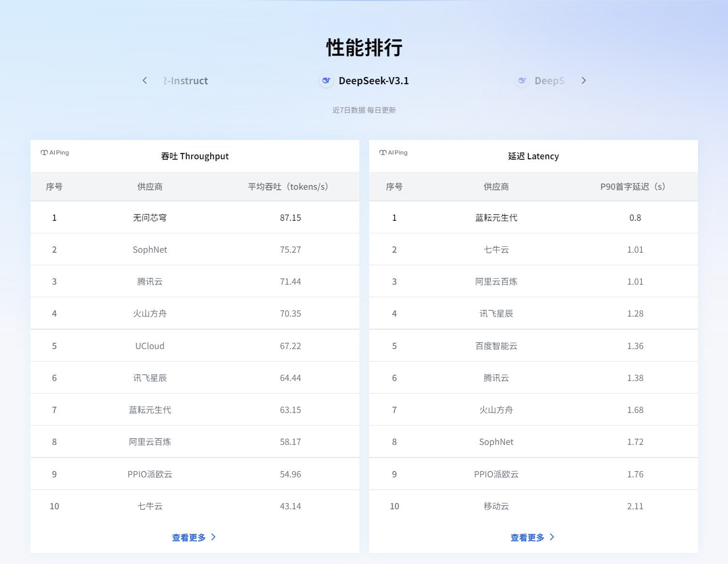The height and width of the screenshot is (564, 728).
Task: Click latency value 0.8
Action: [x=635, y=218]
